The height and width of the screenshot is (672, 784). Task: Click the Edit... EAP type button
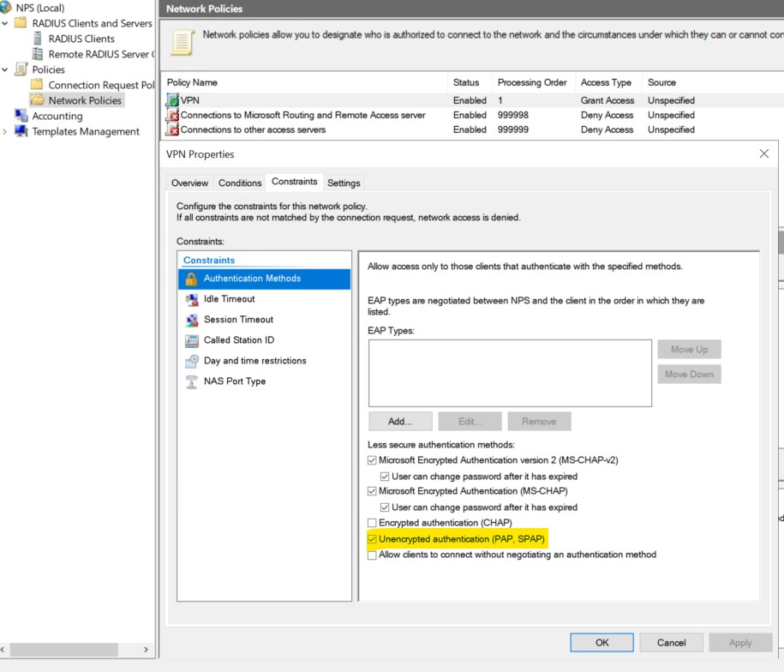(x=470, y=422)
